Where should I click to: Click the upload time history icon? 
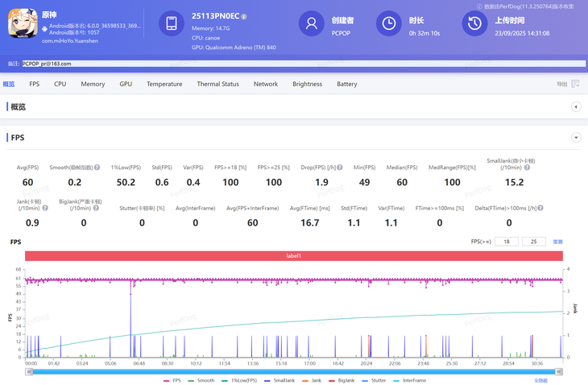[x=474, y=24]
